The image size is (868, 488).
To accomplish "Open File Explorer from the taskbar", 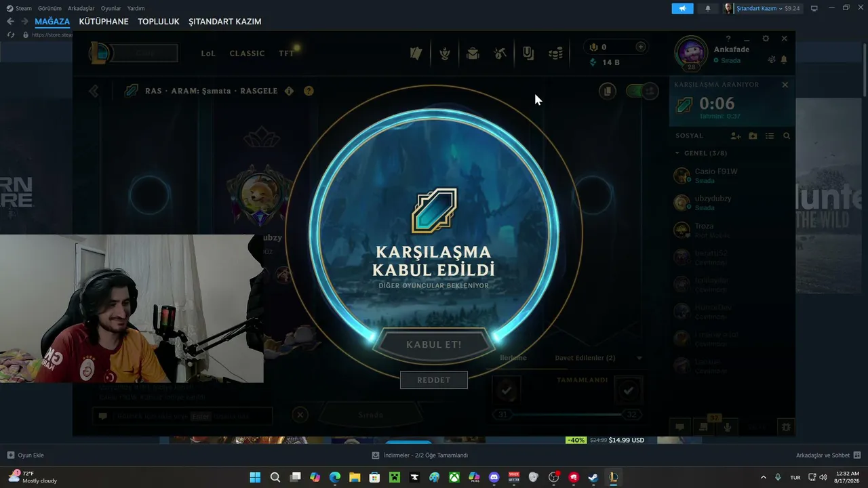I will coord(355,477).
